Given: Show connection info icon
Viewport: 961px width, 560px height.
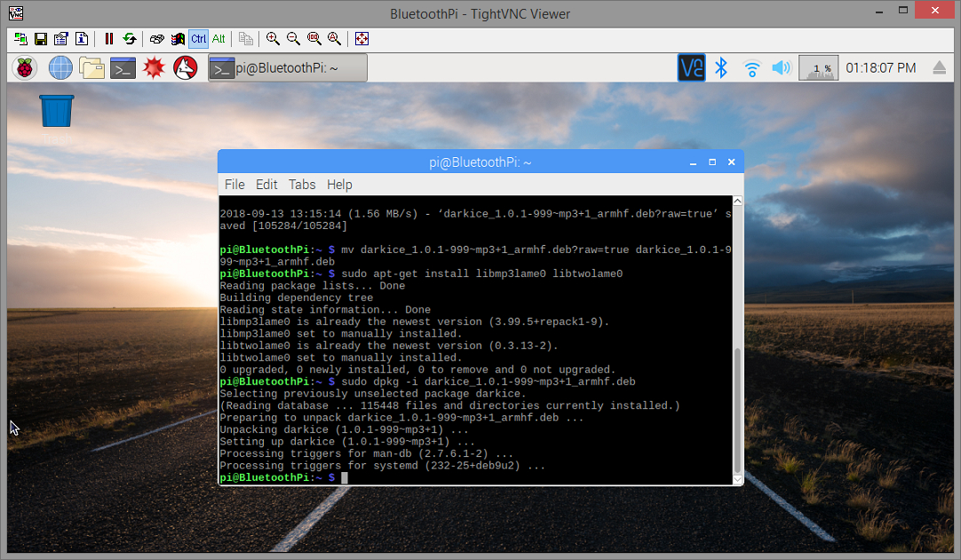Looking at the screenshot, I should pyautogui.click(x=82, y=38).
